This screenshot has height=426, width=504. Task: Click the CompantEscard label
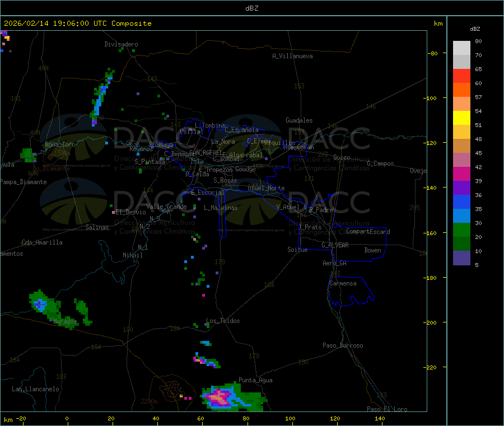click(x=368, y=231)
